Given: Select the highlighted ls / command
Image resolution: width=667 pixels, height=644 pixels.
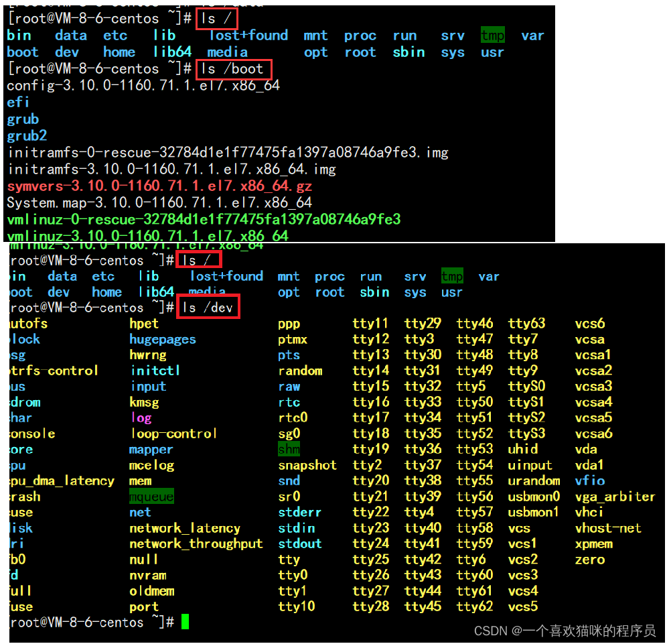Looking at the screenshot, I should [x=216, y=18].
